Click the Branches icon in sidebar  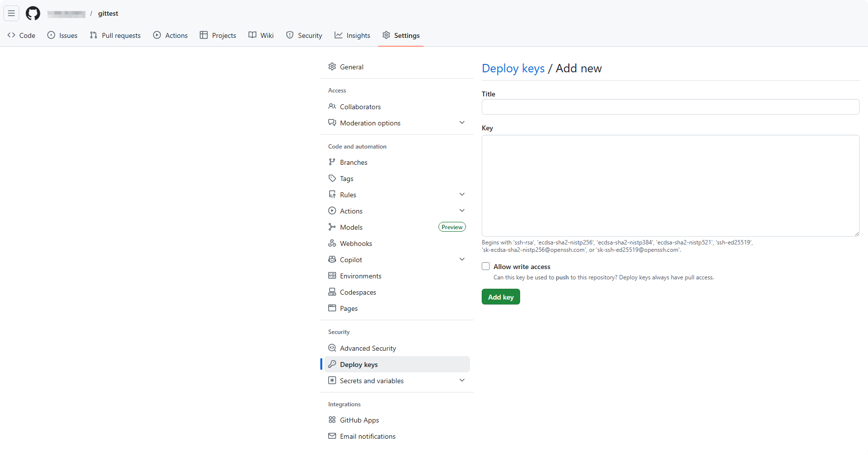[x=332, y=162]
